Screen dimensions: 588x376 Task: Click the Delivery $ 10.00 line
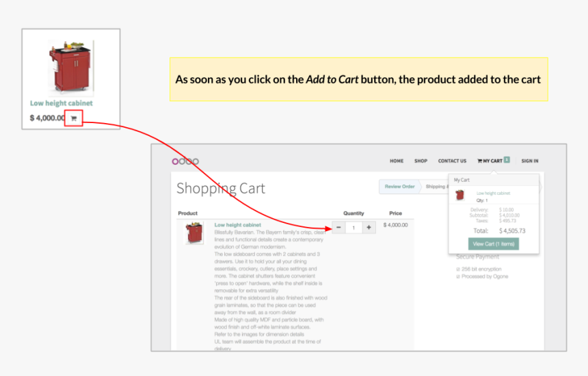point(492,210)
